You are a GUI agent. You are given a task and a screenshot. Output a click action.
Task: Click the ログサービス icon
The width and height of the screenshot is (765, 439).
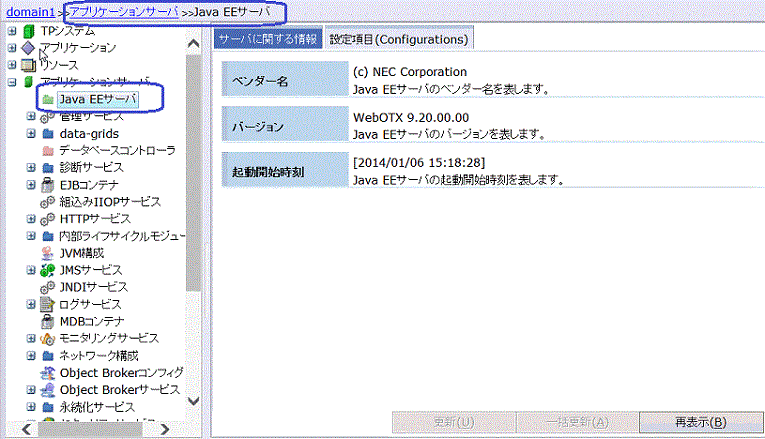(48, 304)
